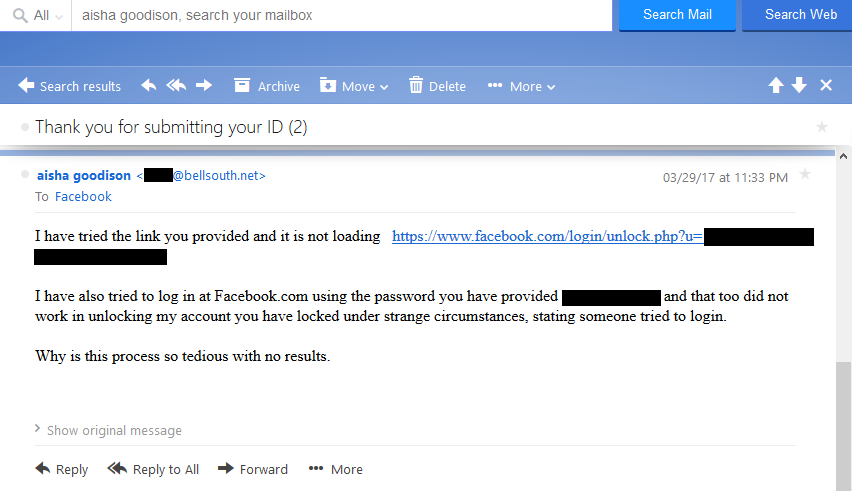The height and width of the screenshot is (491, 852).
Task: Toggle read status dot beside the subject
Action: click(24, 127)
